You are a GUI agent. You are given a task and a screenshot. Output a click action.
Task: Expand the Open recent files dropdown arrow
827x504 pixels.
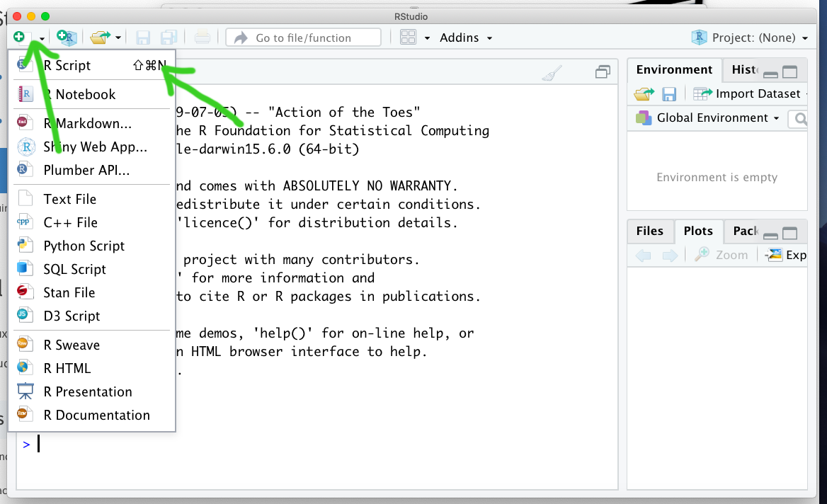pyautogui.click(x=118, y=38)
